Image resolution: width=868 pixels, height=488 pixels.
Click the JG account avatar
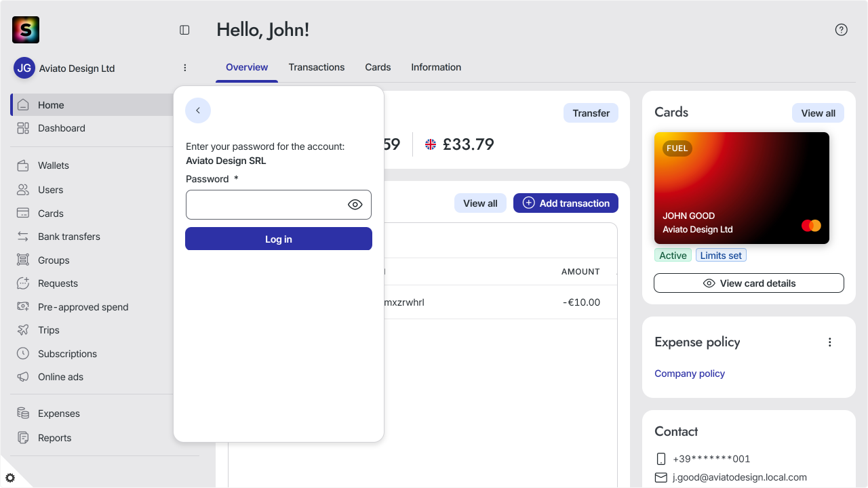pos(24,68)
